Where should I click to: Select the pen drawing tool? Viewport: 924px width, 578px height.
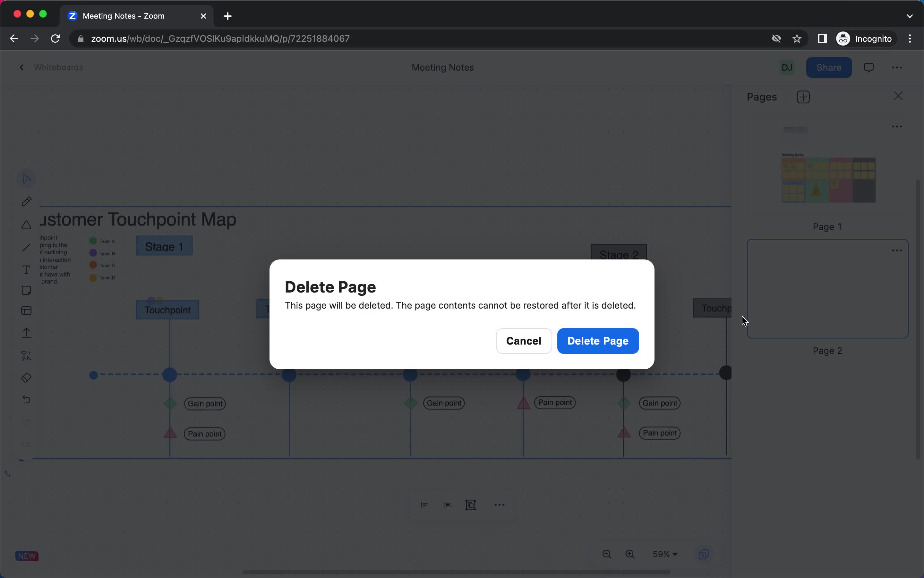[x=26, y=201]
